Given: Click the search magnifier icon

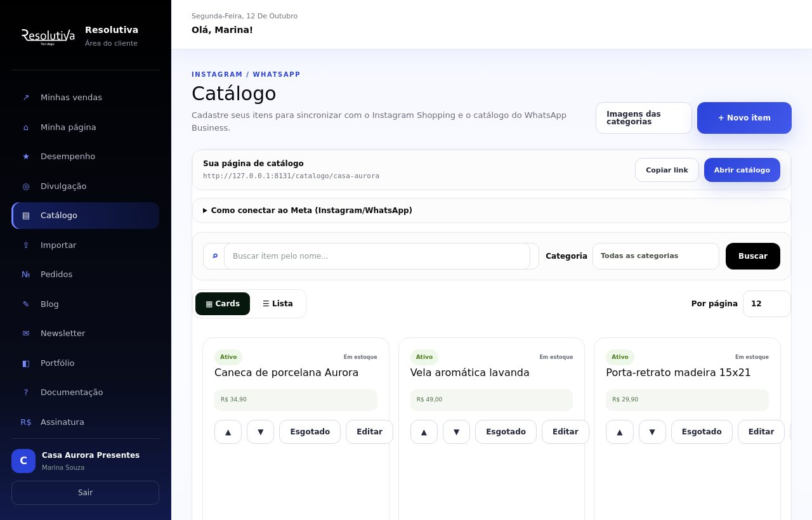Looking at the screenshot, I should [215, 256].
